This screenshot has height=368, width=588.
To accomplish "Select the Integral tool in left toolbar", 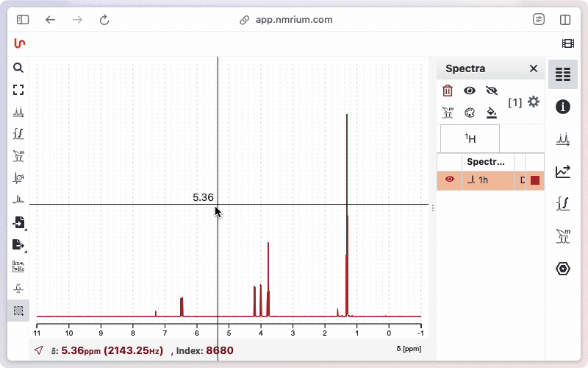I will click(18, 134).
